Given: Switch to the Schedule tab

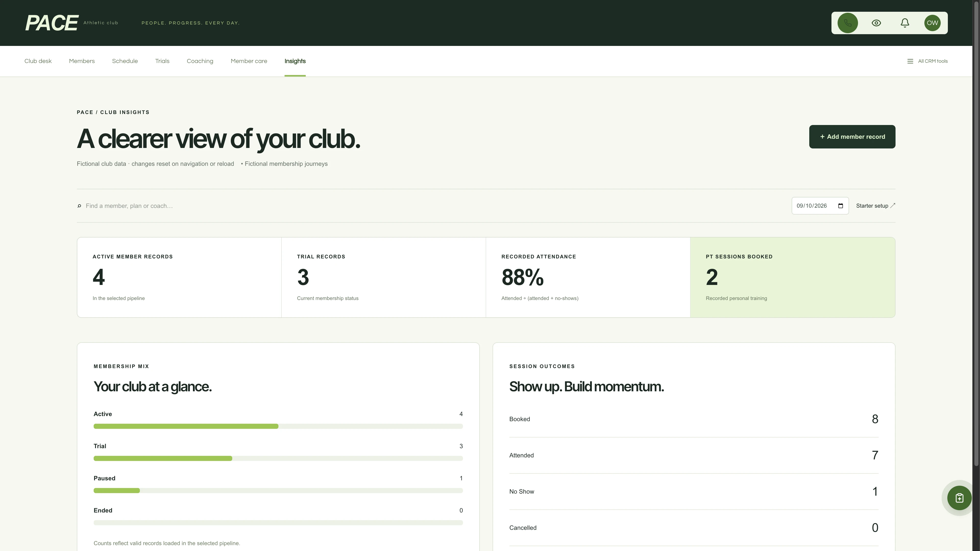Looking at the screenshot, I should [x=125, y=61].
